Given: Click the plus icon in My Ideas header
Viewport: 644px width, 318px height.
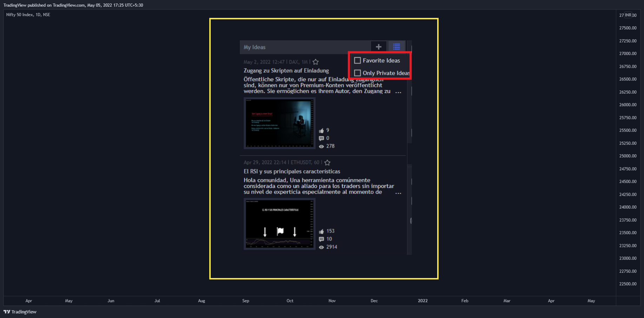Looking at the screenshot, I should click(379, 47).
